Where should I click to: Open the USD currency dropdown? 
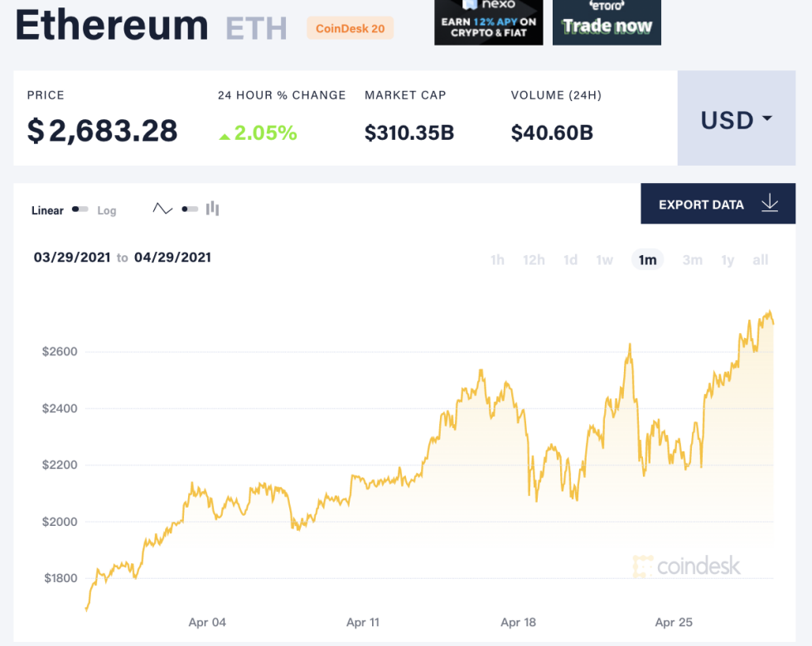pyautogui.click(x=736, y=119)
